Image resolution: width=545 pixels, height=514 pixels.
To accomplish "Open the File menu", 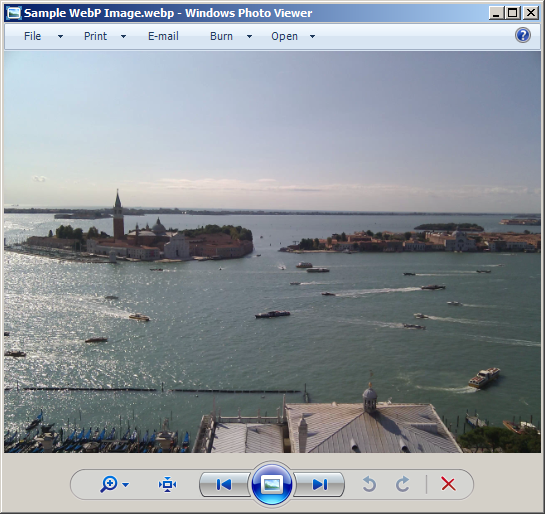I will click(33, 36).
